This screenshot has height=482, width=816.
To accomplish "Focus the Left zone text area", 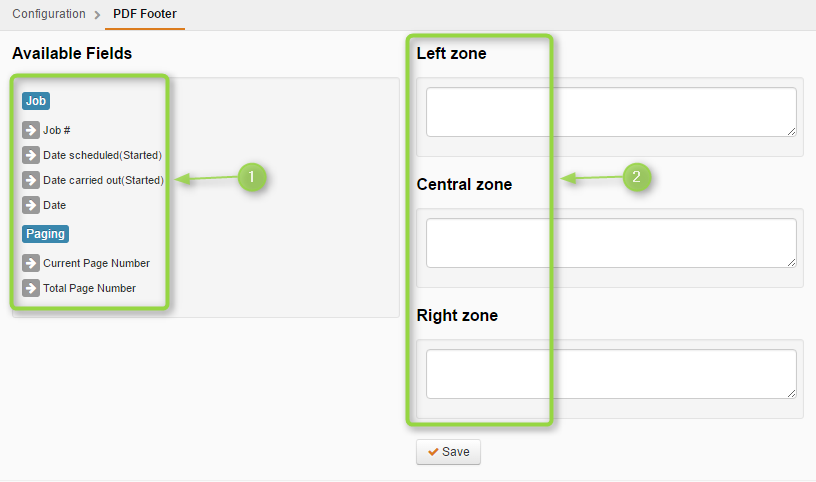I will pos(611,112).
